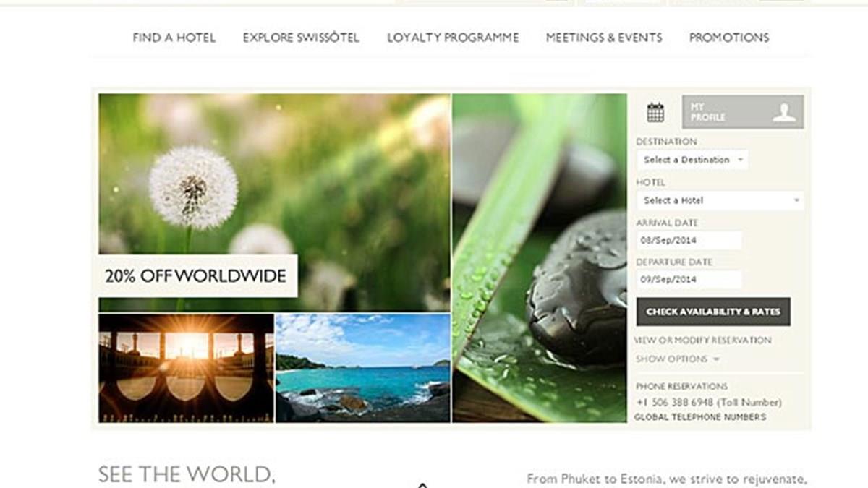Click the Departure Date field
Image resolution: width=868 pixels, height=488 pixels.
pyautogui.click(x=689, y=279)
